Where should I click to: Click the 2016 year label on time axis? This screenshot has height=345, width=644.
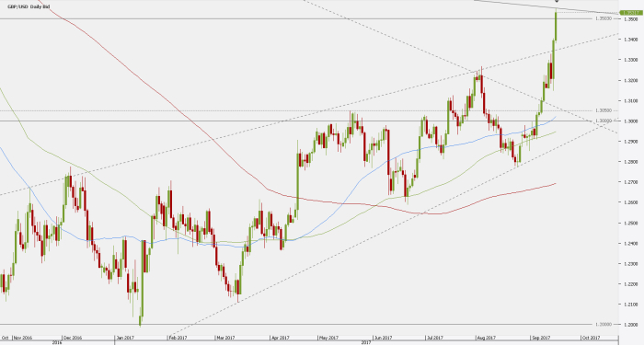pyautogui.click(x=57, y=342)
